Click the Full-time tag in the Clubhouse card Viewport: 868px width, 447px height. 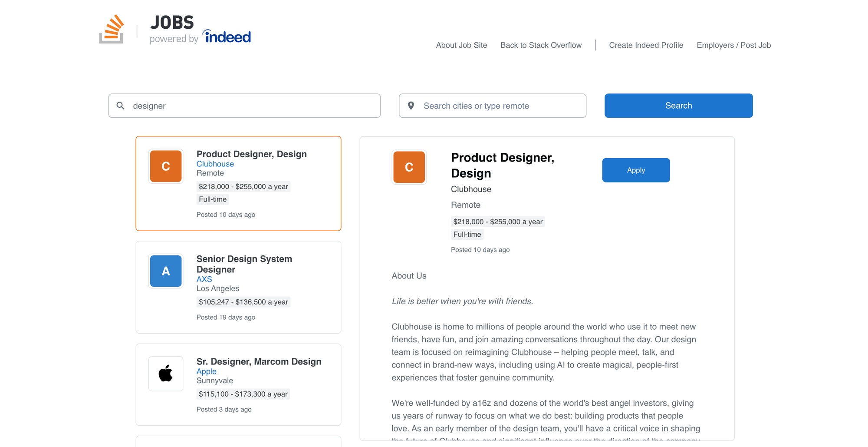[213, 199]
